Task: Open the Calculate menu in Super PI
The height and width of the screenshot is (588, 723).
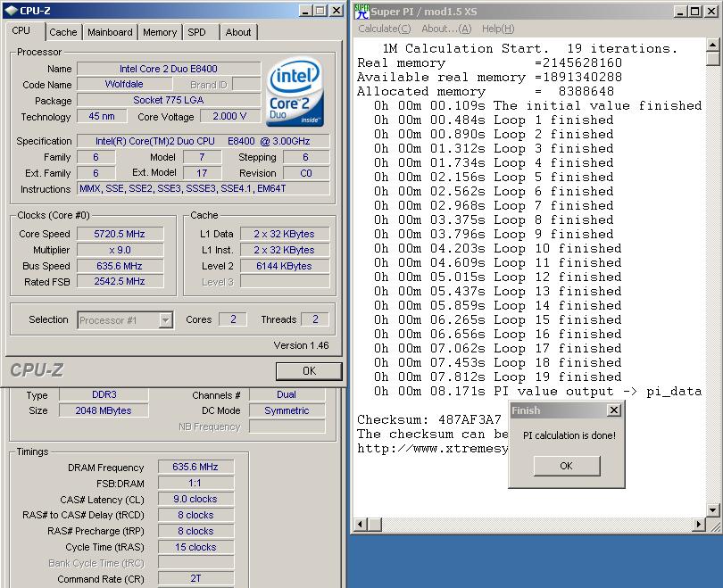Action: coord(384,29)
